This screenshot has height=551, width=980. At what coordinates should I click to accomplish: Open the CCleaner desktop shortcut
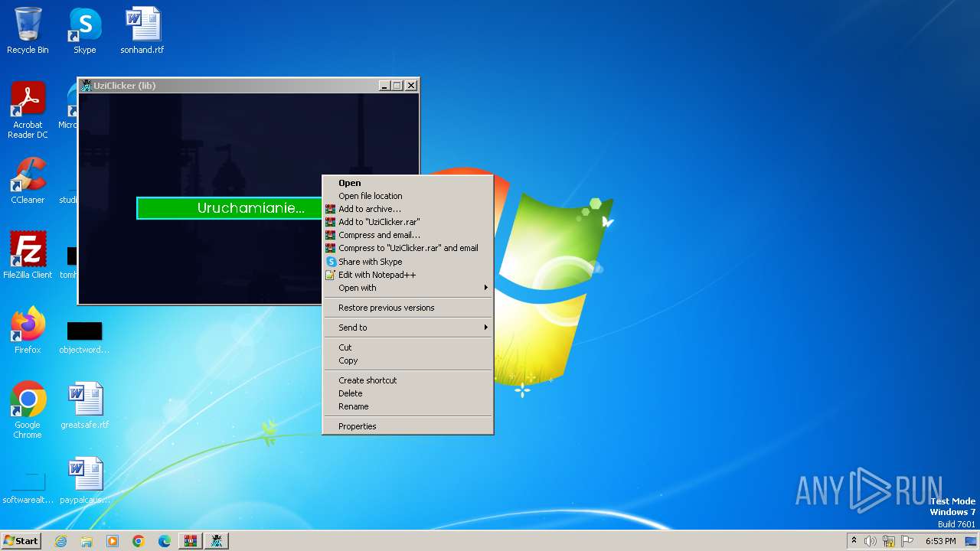(28, 181)
